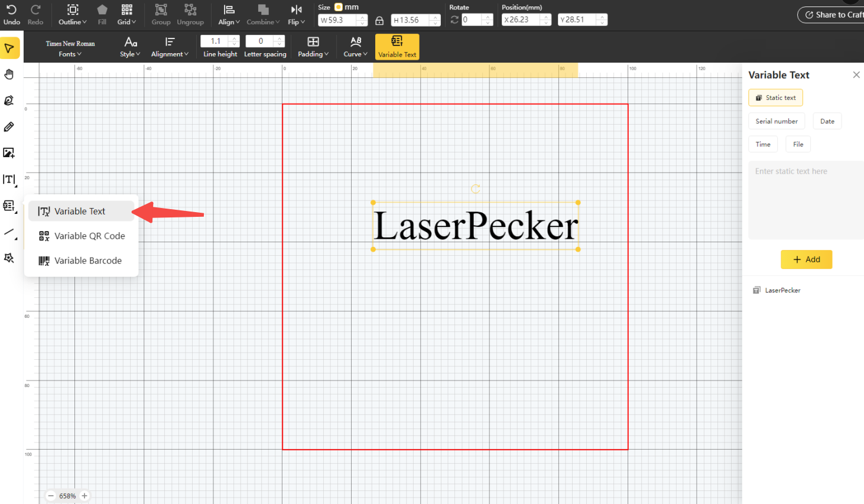The image size is (864, 504).
Task: Select the File variable option
Action: point(798,144)
